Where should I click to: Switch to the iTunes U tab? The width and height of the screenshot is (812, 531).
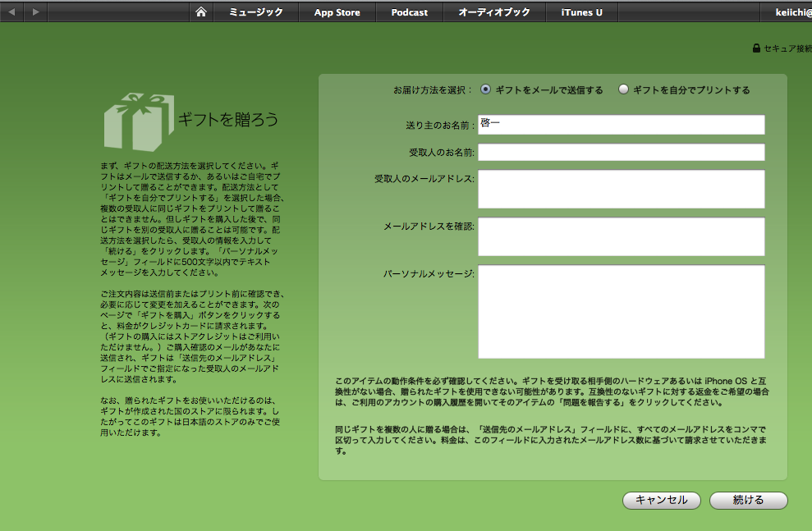click(x=580, y=12)
